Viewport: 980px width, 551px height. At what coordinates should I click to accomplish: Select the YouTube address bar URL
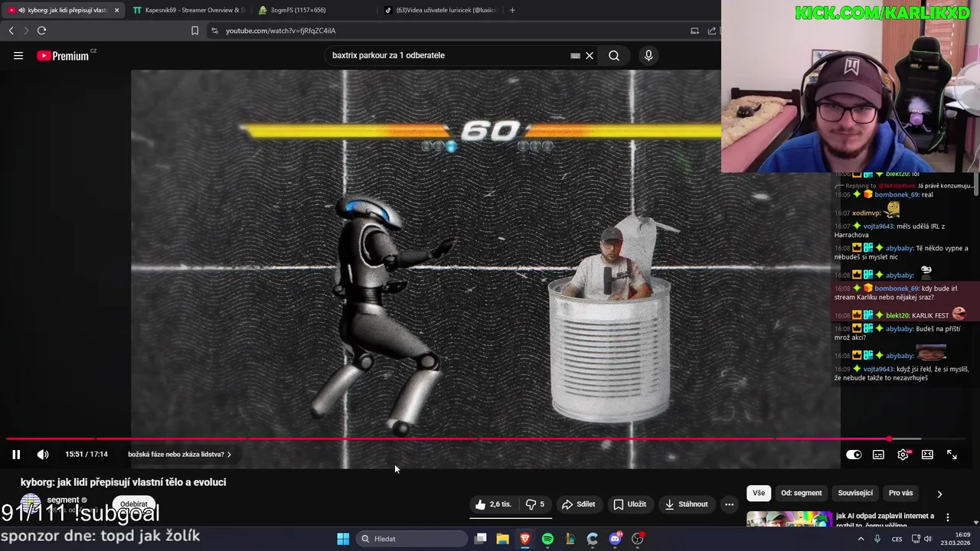280,31
